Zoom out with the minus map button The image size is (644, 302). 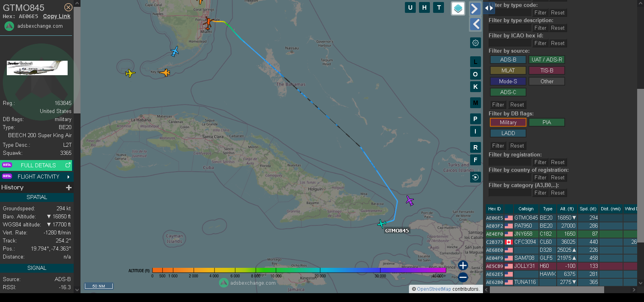tap(463, 277)
